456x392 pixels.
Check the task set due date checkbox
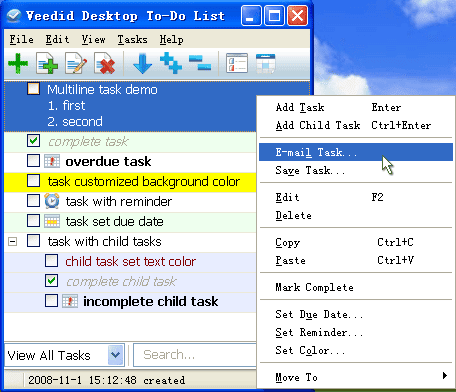[x=33, y=221]
